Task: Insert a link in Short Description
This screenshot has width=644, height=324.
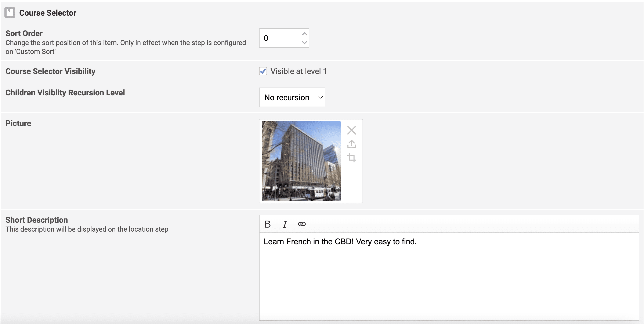Action: click(x=302, y=224)
